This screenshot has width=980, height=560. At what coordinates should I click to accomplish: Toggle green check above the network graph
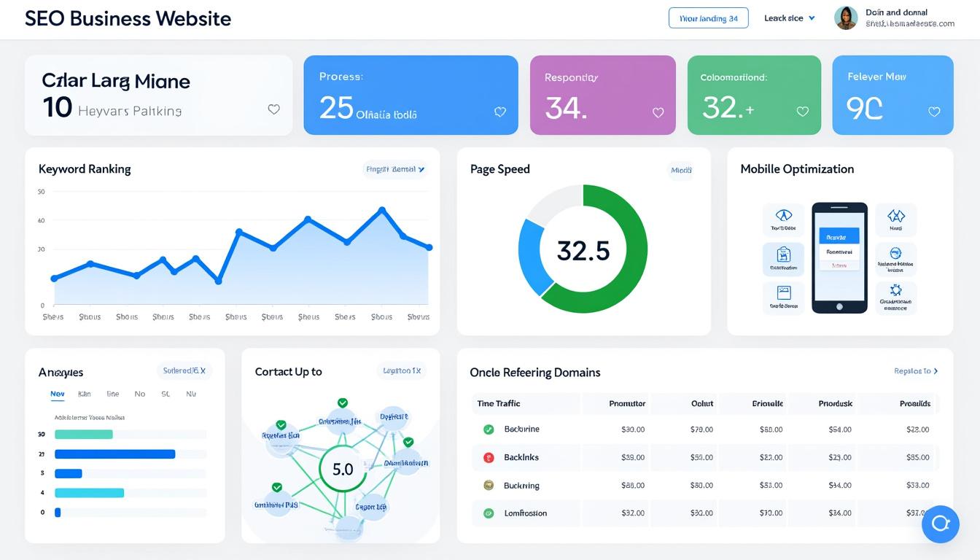[x=343, y=402]
